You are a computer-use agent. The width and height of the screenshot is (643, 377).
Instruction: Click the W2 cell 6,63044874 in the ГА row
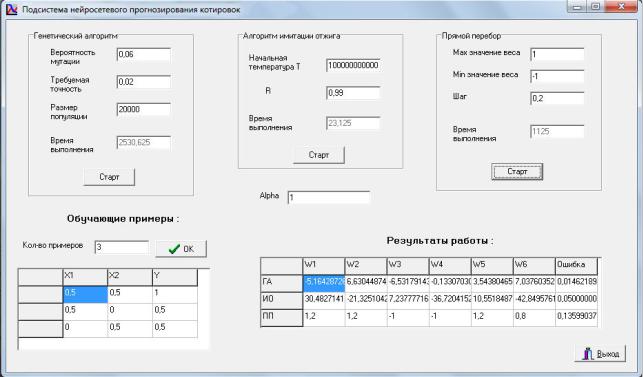click(x=366, y=283)
